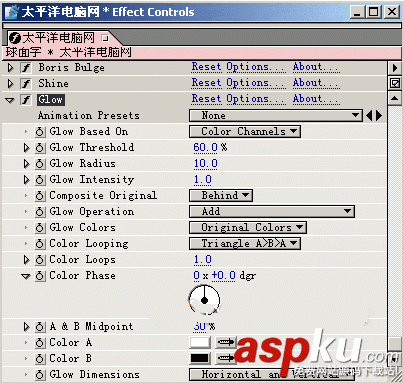Click Glow Threshold stopwatch icon
Image resolution: width=404 pixels, height=383 pixels.
pyautogui.click(x=40, y=148)
